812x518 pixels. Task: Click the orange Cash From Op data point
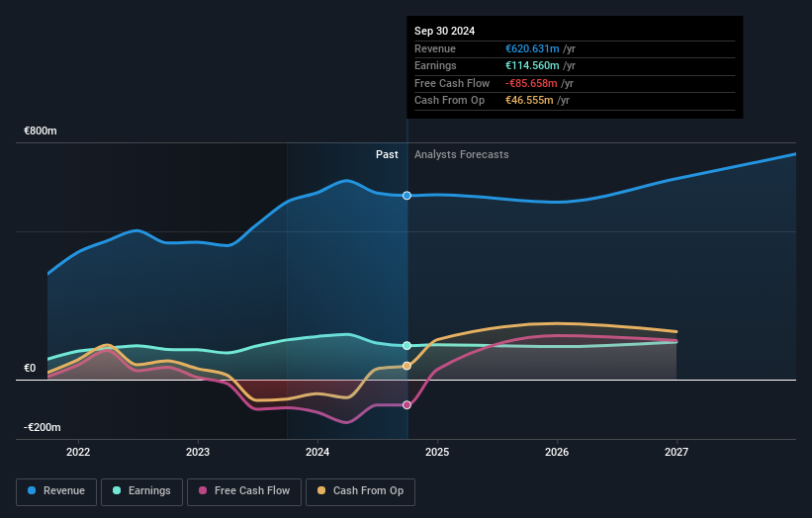407,366
